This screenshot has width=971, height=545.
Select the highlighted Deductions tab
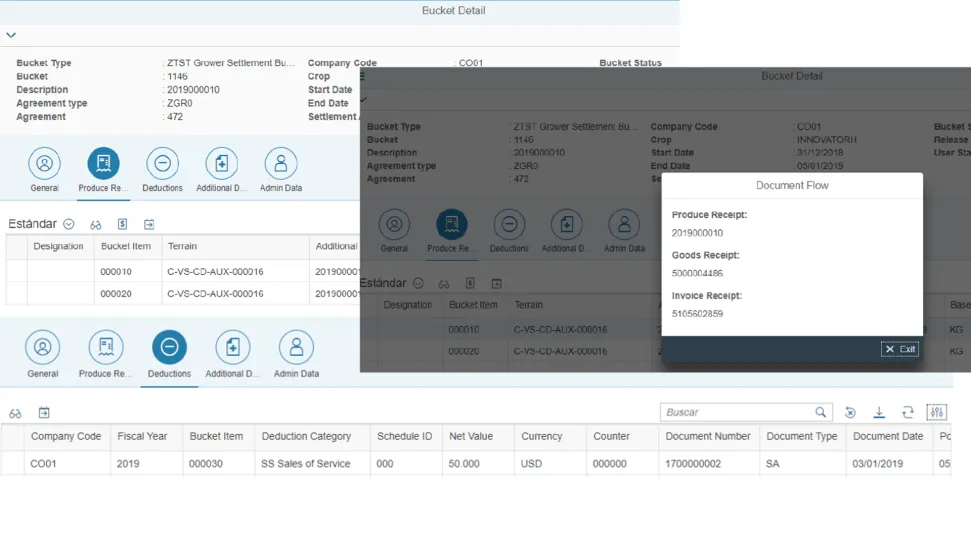(x=169, y=347)
